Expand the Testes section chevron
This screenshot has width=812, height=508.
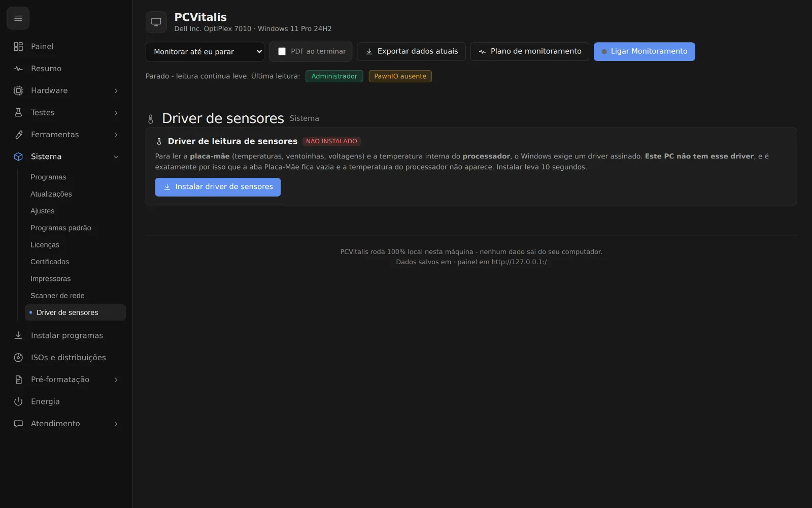pos(116,113)
